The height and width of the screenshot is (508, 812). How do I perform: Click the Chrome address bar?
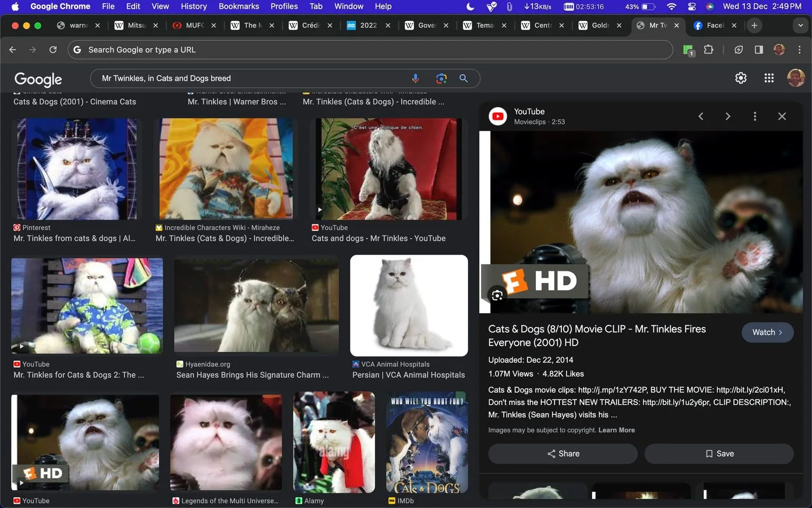pos(370,50)
